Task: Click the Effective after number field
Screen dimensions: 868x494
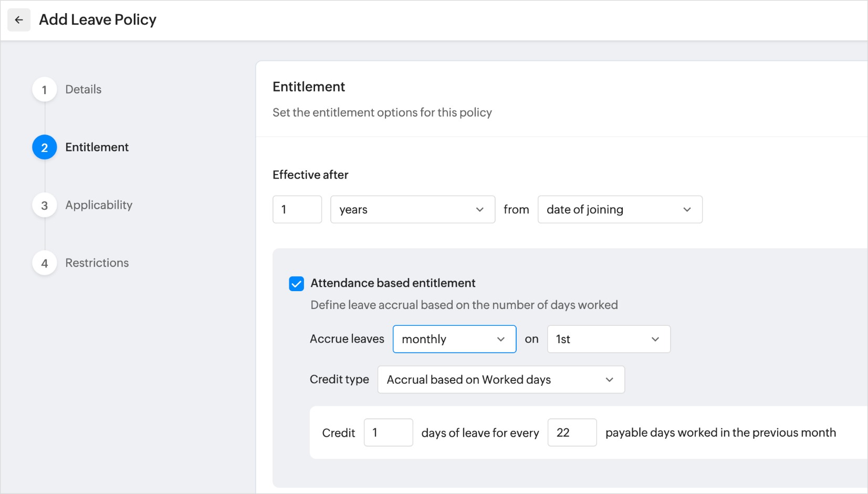Action: pyautogui.click(x=297, y=210)
